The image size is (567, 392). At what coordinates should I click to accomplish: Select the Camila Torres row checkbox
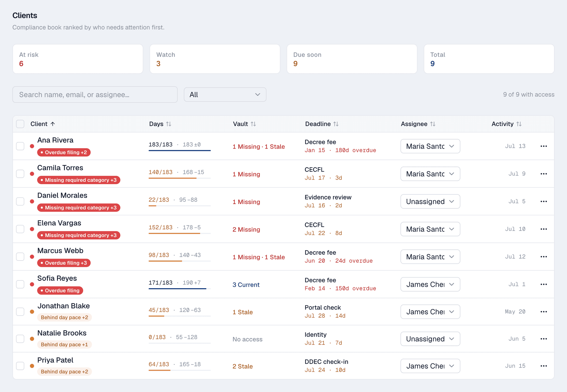pyautogui.click(x=20, y=174)
